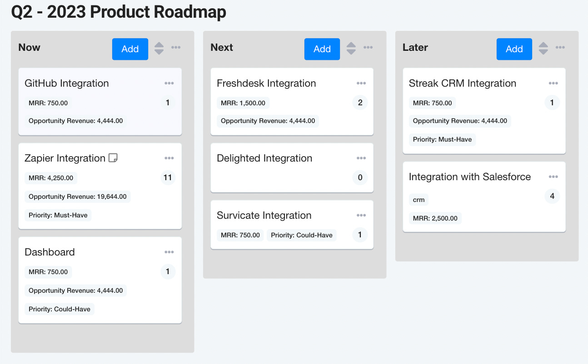Open Zapier Integration card's three-dot menu
The height and width of the screenshot is (364, 588).
[169, 158]
